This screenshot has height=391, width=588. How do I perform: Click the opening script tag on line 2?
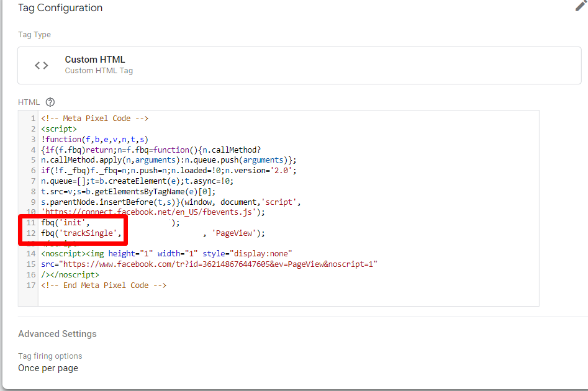(x=59, y=129)
